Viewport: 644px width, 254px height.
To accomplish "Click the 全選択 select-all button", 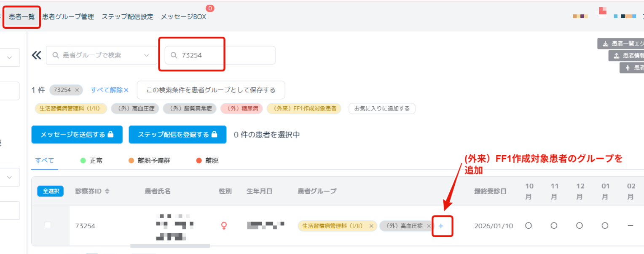I will click(x=50, y=191).
